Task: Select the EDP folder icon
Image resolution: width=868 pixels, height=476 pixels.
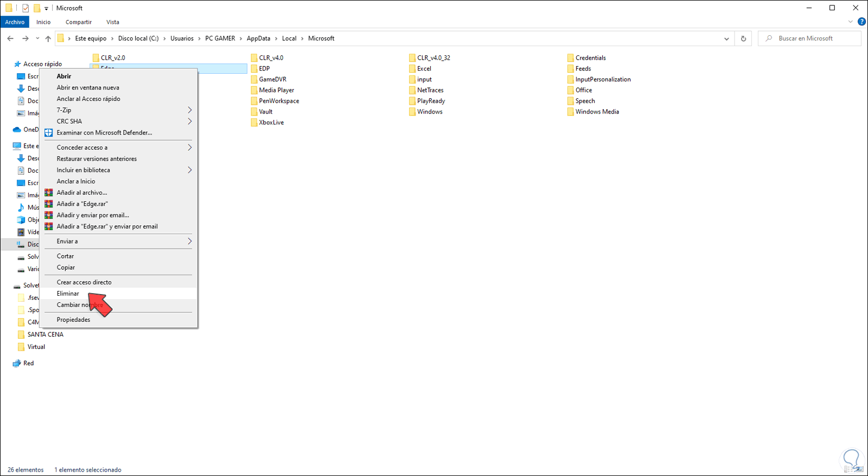Action: click(x=254, y=68)
